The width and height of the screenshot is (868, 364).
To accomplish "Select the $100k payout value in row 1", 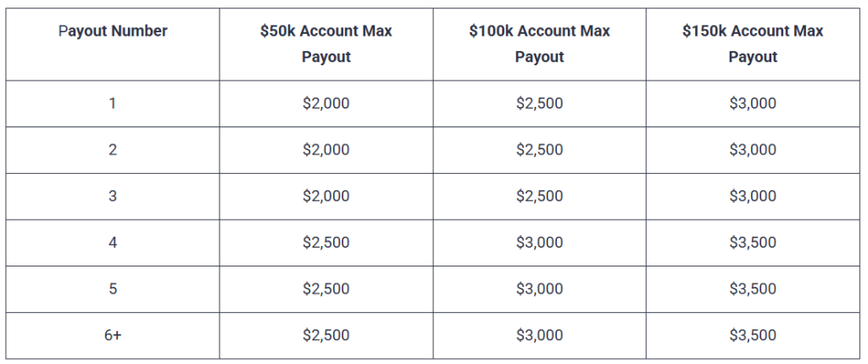I will (539, 104).
